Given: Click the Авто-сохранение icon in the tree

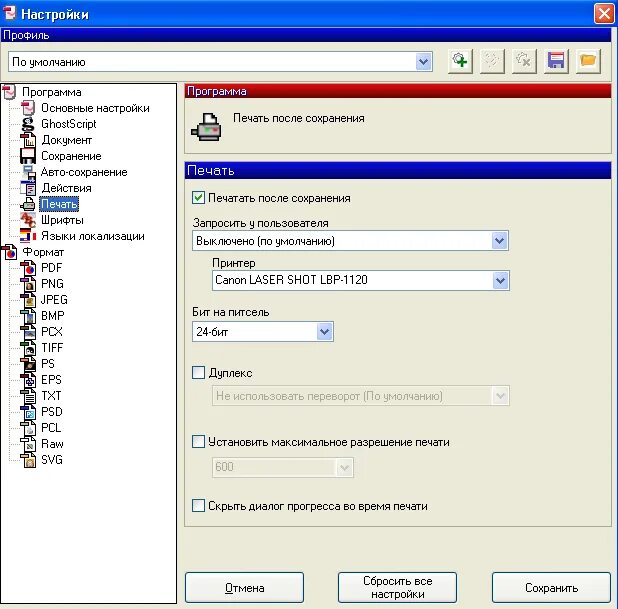Looking at the screenshot, I should pyautogui.click(x=28, y=172).
